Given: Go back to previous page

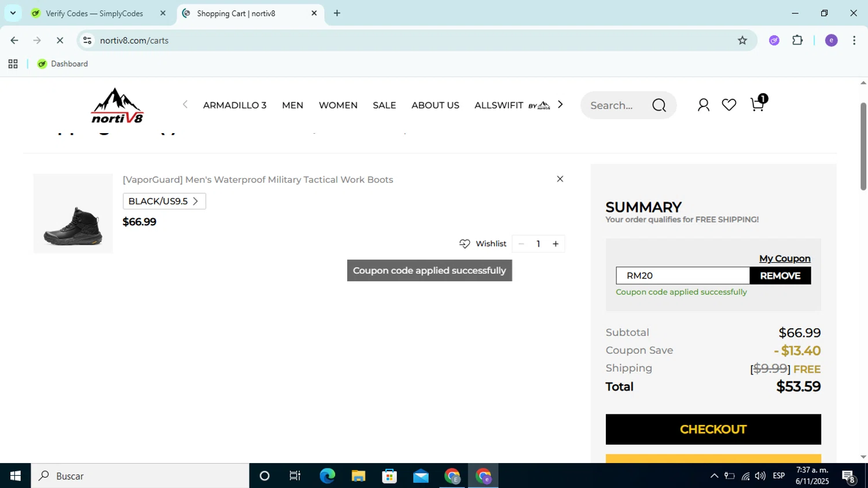Looking at the screenshot, I should [x=14, y=40].
